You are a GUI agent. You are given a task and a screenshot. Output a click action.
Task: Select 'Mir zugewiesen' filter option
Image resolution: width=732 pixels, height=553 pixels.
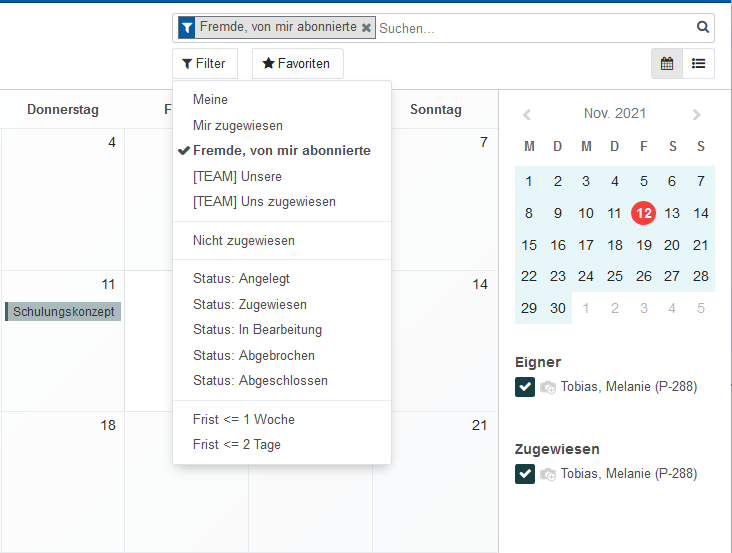click(238, 126)
